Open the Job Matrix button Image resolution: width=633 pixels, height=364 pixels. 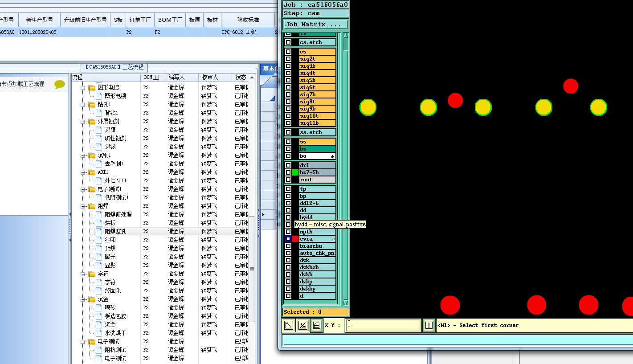[315, 25]
